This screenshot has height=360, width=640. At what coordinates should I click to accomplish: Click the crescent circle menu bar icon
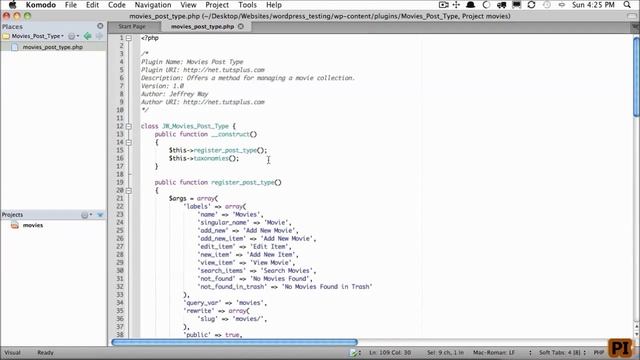tap(486, 5)
